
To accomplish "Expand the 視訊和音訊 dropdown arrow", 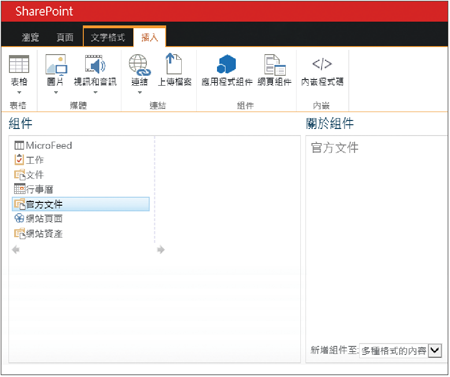I will (x=95, y=92).
